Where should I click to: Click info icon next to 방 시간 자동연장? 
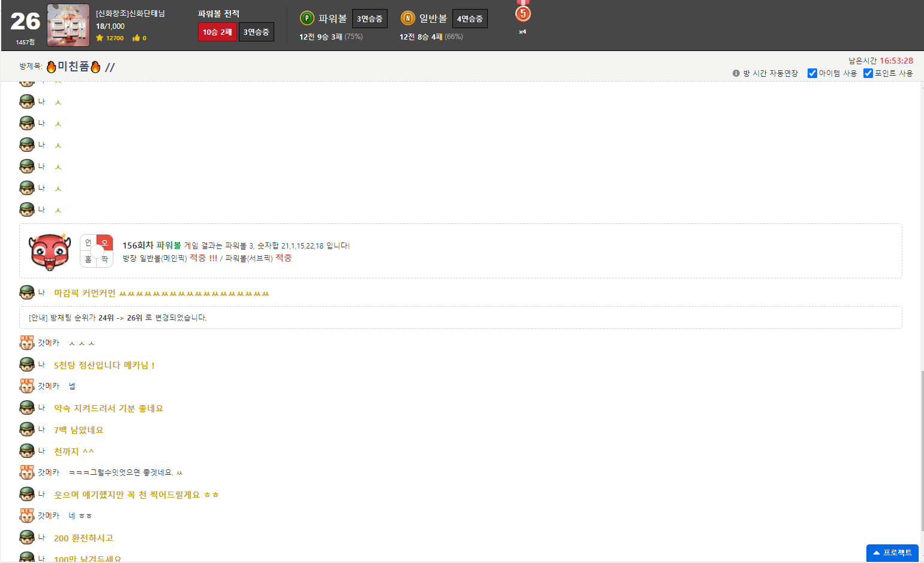click(736, 73)
